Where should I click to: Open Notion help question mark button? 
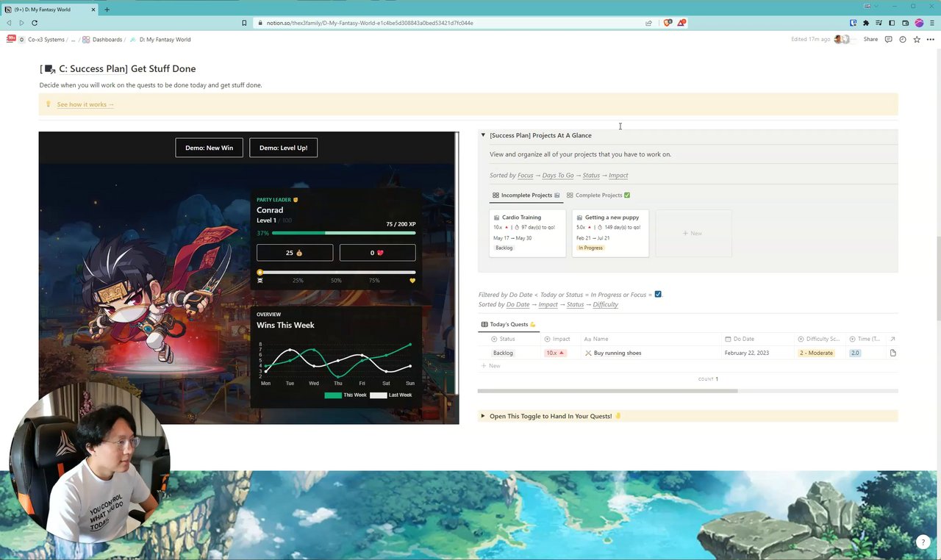[923, 542]
